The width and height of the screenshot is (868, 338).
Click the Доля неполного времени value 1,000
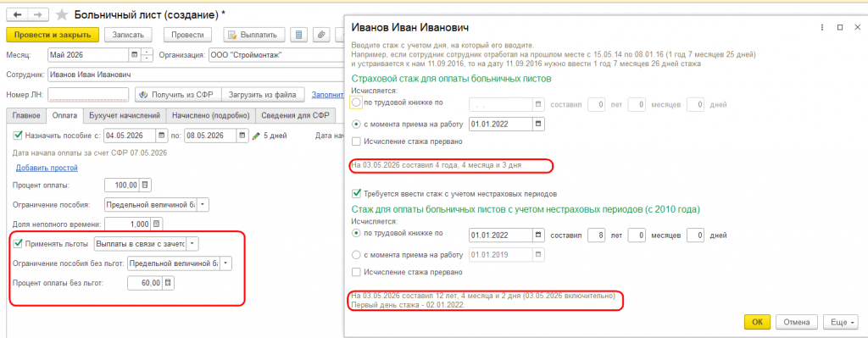(127, 224)
